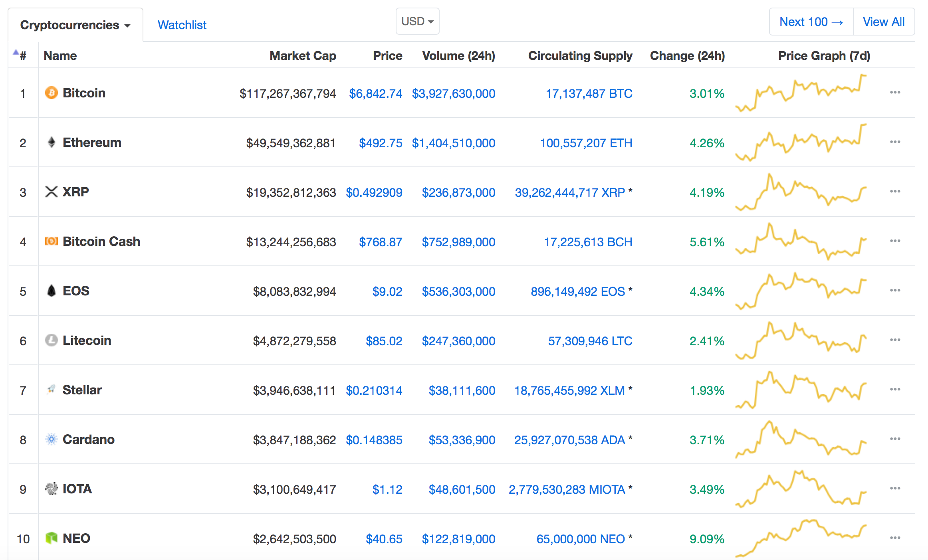Click NEO 24h change 9.09%
The width and height of the screenshot is (928, 560).
click(x=707, y=539)
